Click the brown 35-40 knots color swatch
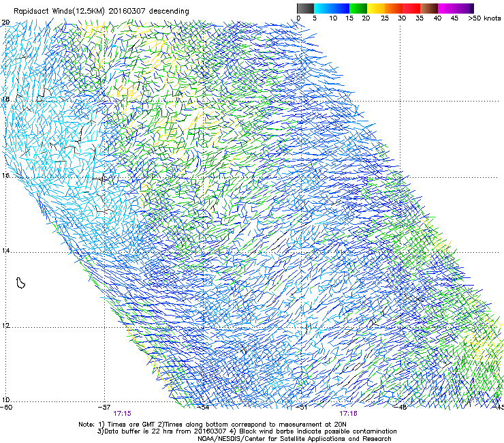Screen dimensions: 504x443 pyautogui.click(x=429, y=8)
